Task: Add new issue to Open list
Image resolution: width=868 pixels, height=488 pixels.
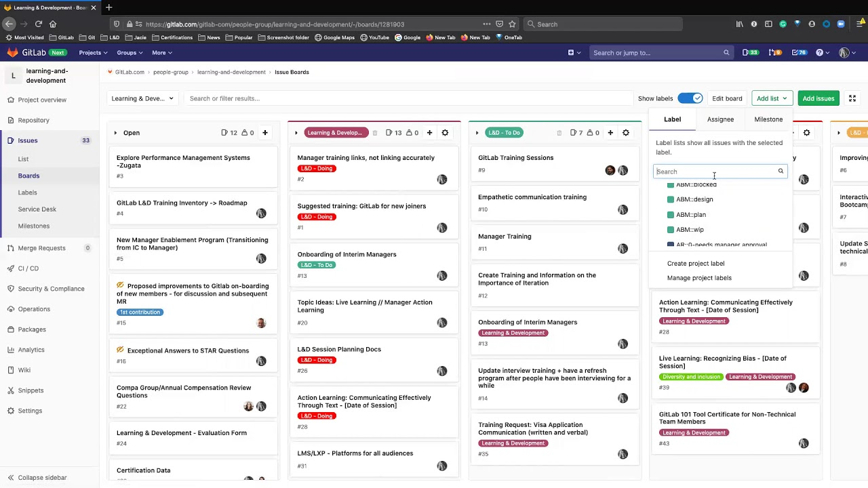Action: point(265,133)
